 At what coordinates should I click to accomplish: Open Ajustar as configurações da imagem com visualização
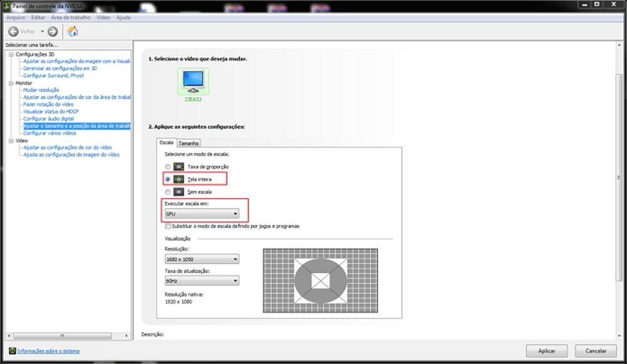(76, 61)
